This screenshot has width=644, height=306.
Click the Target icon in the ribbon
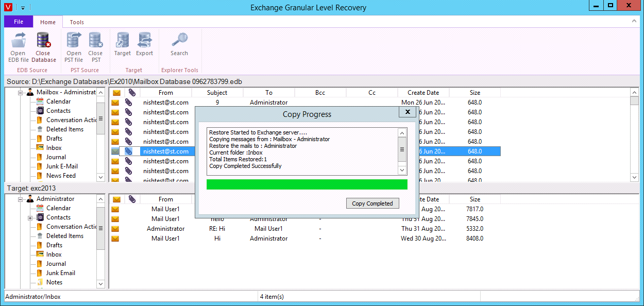coord(123,40)
